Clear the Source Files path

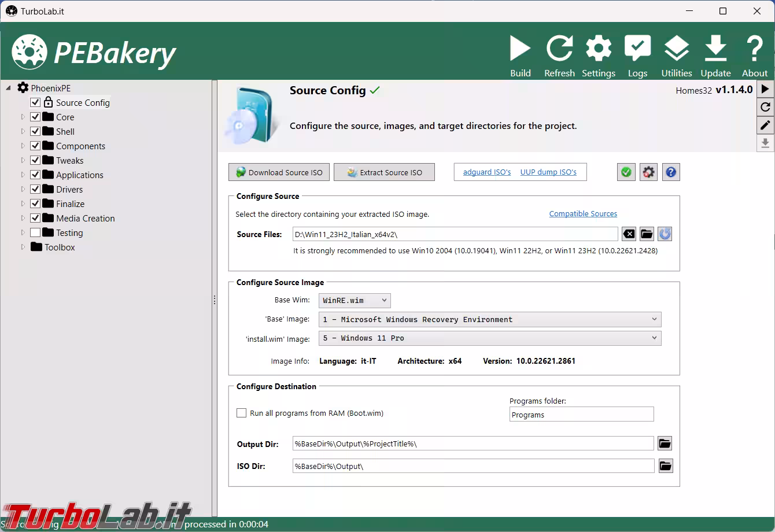point(629,234)
